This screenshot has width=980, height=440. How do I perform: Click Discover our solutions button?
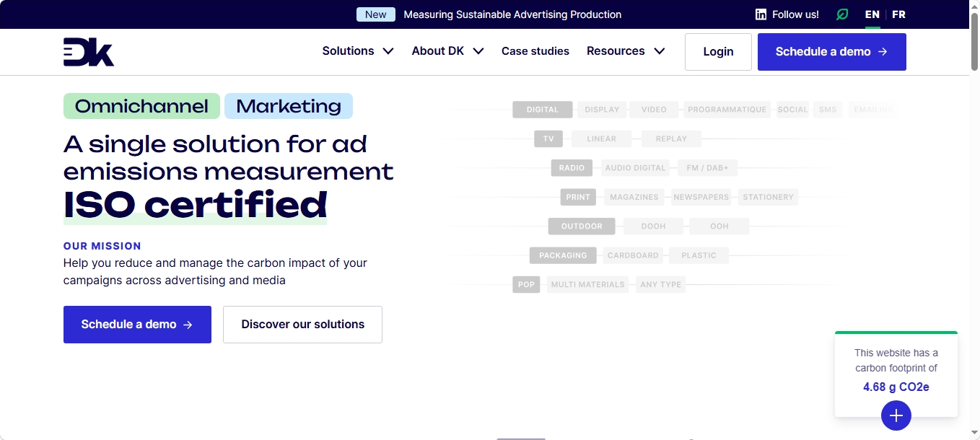302,325
